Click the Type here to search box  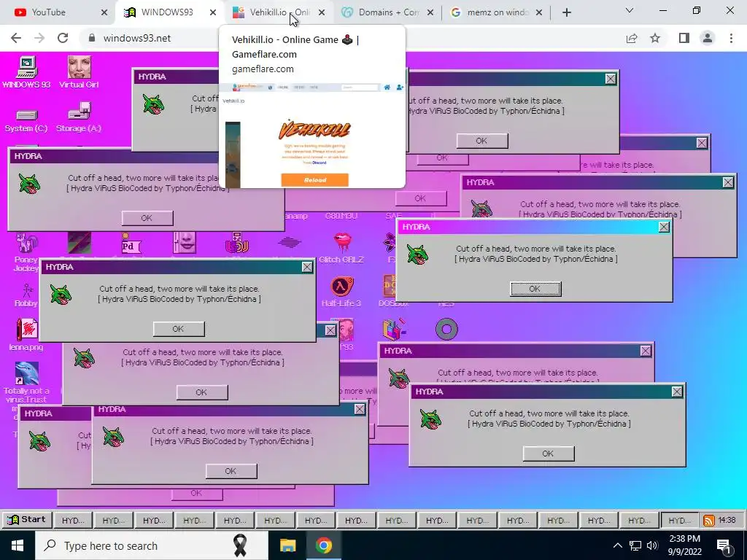(152, 545)
